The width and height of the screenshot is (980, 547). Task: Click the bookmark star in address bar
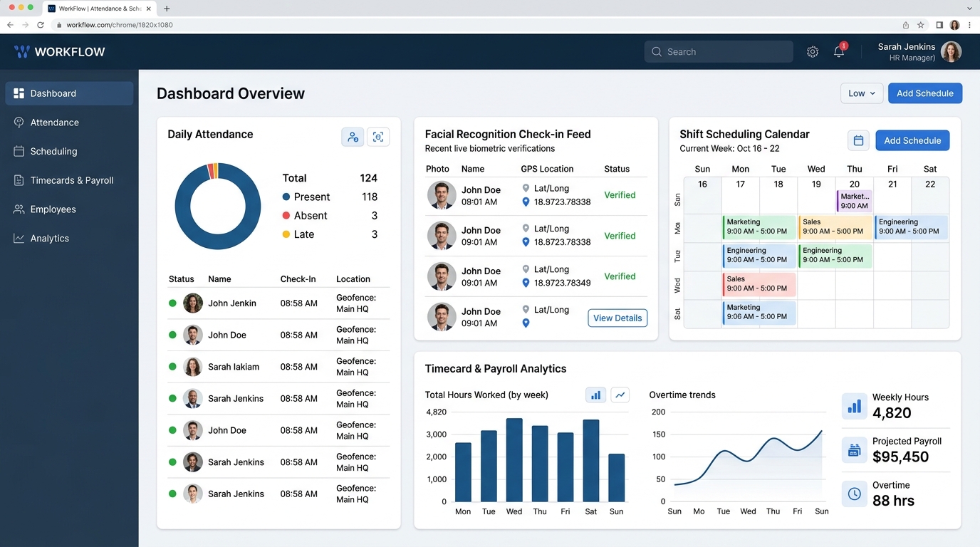pyautogui.click(x=921, y=25)
